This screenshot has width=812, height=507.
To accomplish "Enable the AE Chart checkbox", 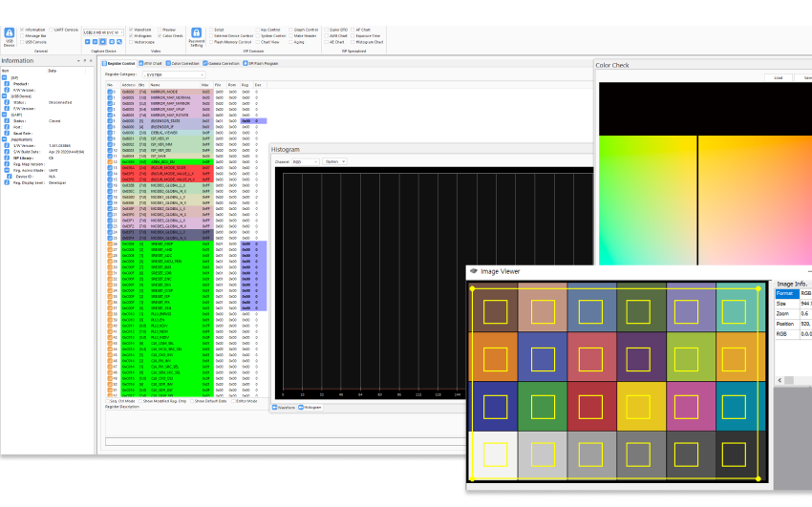I will coord(327,42).
